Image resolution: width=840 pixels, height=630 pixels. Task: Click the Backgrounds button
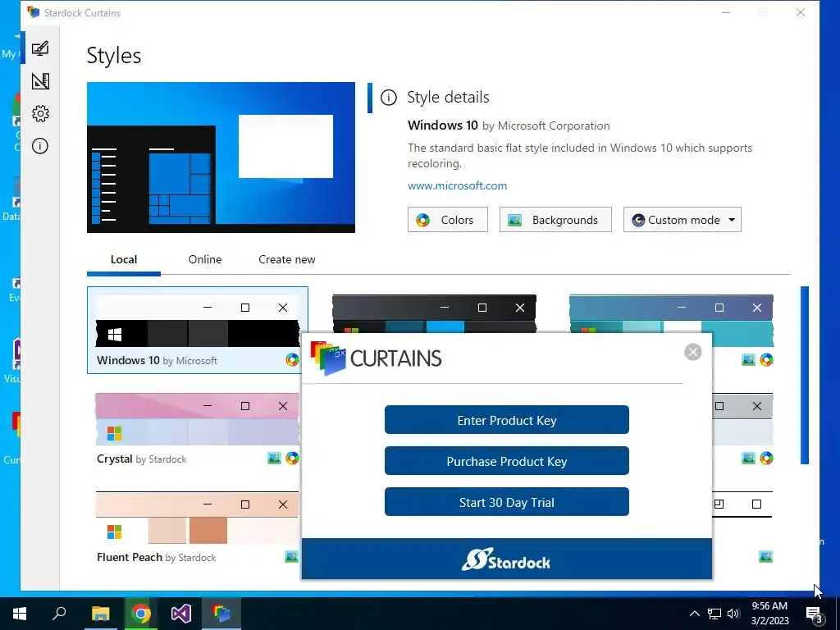[x=555, y=220]
